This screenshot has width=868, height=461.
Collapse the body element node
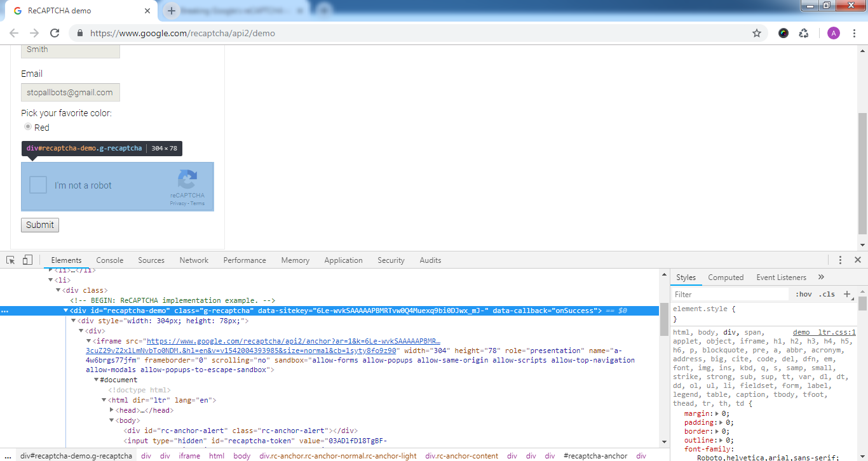coord(111,420)
